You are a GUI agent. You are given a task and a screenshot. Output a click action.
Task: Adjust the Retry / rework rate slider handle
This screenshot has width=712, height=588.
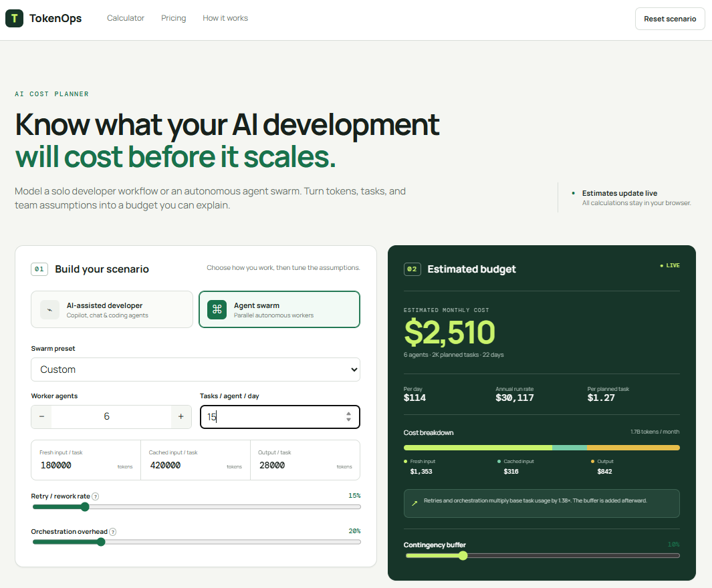click(85, 506)
